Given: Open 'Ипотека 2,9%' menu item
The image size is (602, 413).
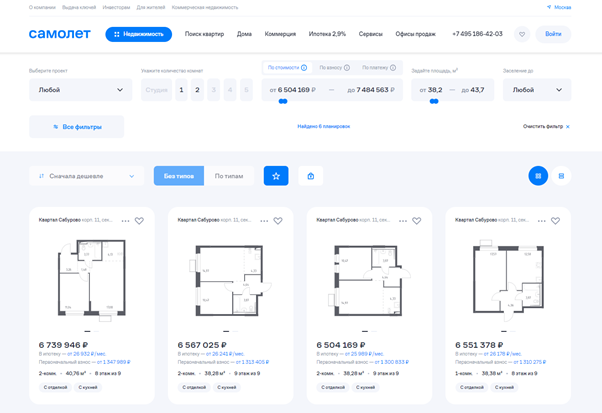Looking at the screenshot, I should pyautogui.click(x=326, y=34).
